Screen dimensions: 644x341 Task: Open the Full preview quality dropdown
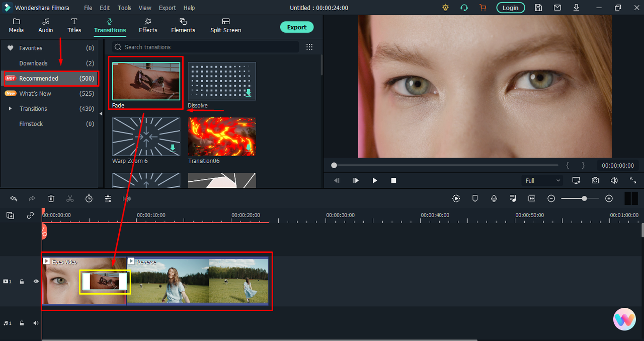pos(542,180)
